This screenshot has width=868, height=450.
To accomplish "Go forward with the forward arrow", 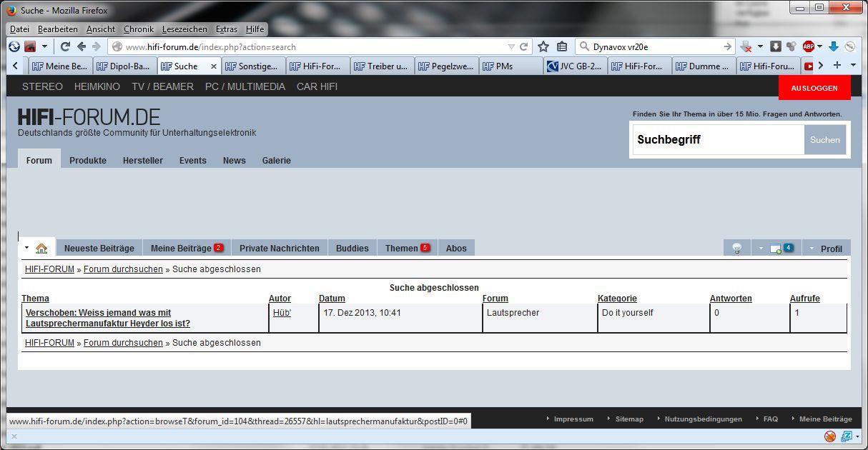I will [x=97, y=46].
